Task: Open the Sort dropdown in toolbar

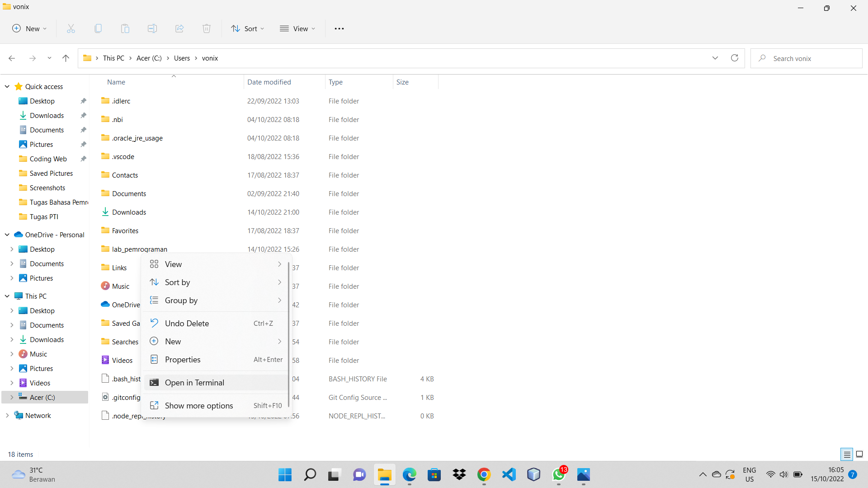Action: pyautogui.click(x=247, y=28)
